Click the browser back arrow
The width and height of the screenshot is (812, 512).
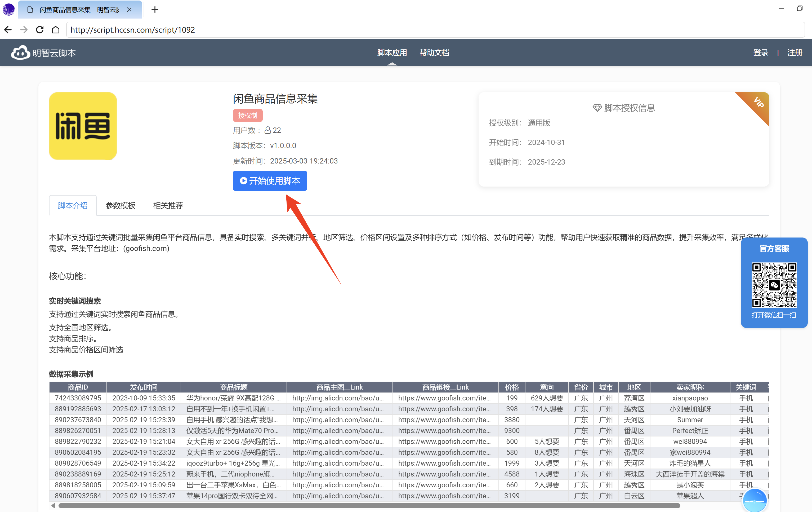coord(8,30)
